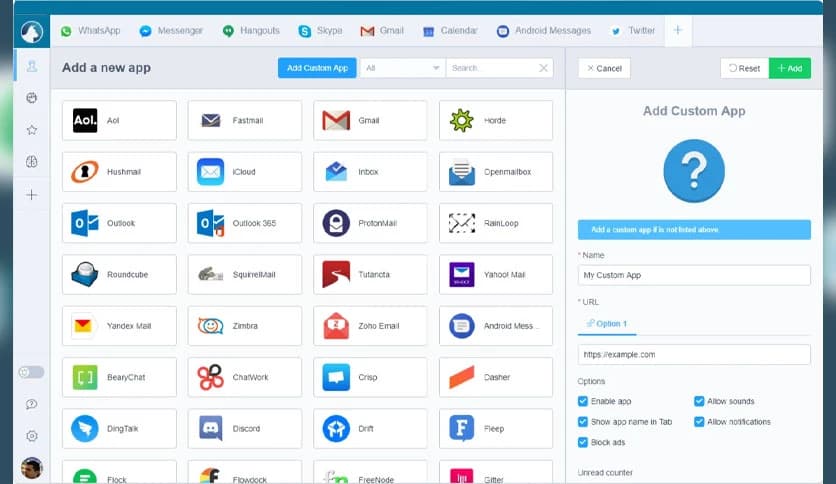Click the green Add button
Image resolution: width=836 pixels, height=484 pixels.
click(790, 68)
